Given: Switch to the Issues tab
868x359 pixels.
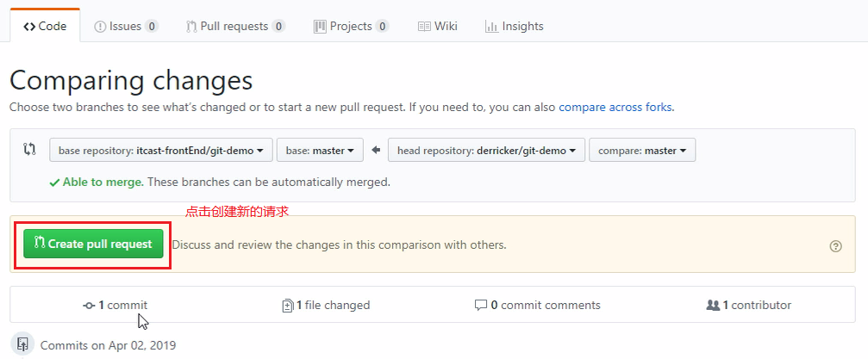Looking at the screenshot, I should point(126,26).
